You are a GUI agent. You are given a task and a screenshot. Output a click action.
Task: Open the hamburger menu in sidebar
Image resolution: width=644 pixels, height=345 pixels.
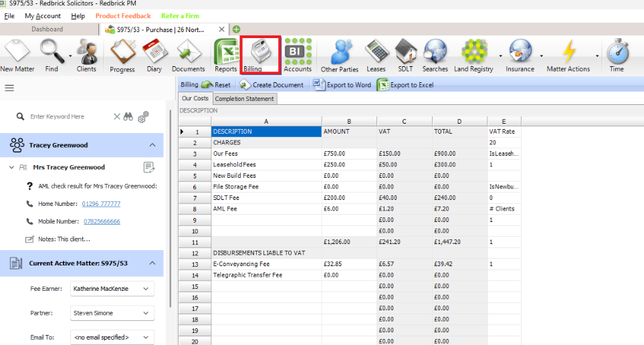pyautogui.click(x=9, y=88)
